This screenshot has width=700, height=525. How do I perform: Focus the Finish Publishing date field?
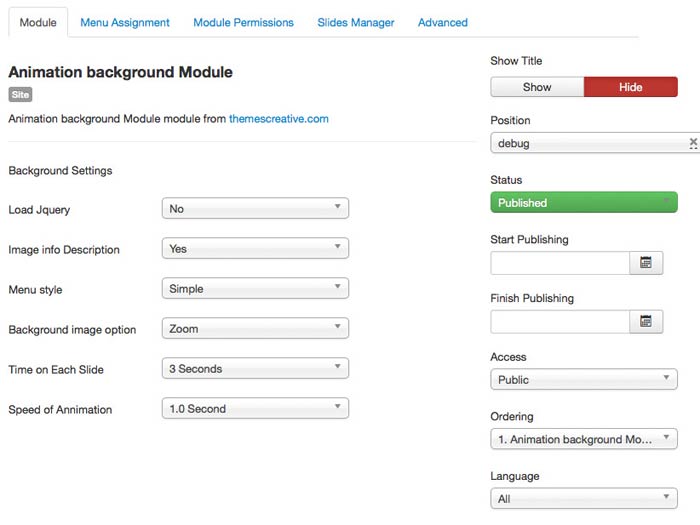[560, 322]
